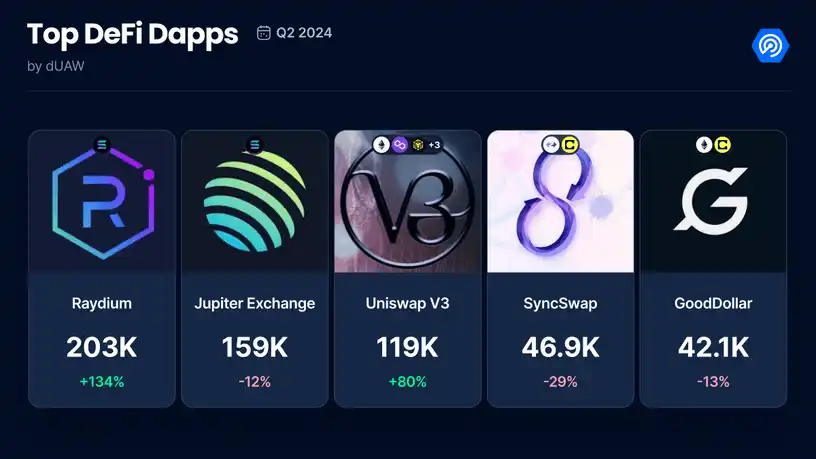Click the Celo badge on SyncSwap card

coord(569,145)
